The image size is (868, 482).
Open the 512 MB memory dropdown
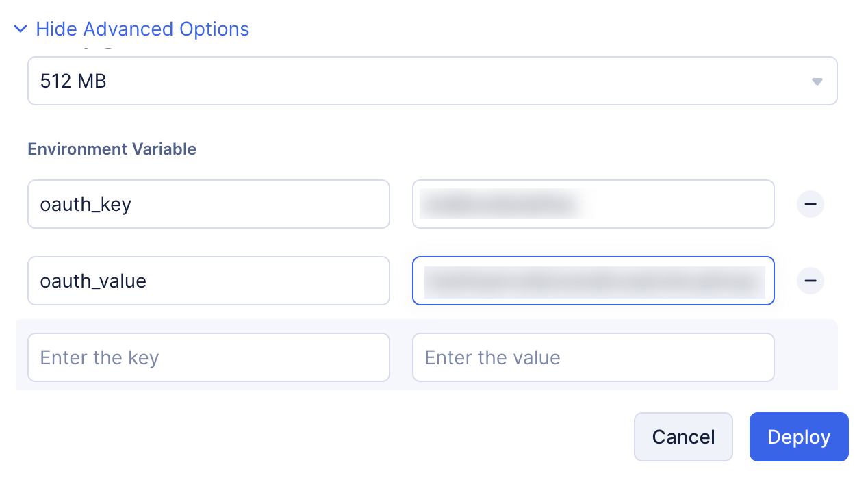(x=432, y=81)
